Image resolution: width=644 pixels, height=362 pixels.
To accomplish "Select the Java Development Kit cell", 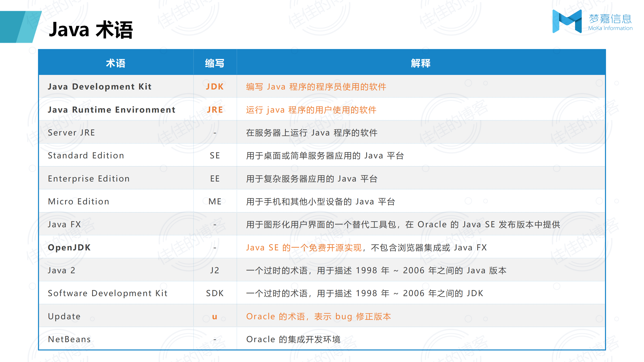I will click(x=100, y=86).
